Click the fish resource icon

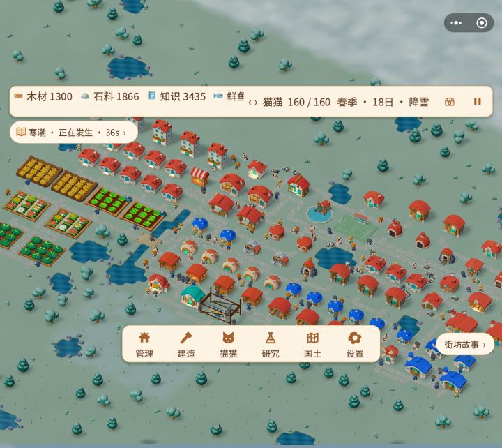pos(218,96)
